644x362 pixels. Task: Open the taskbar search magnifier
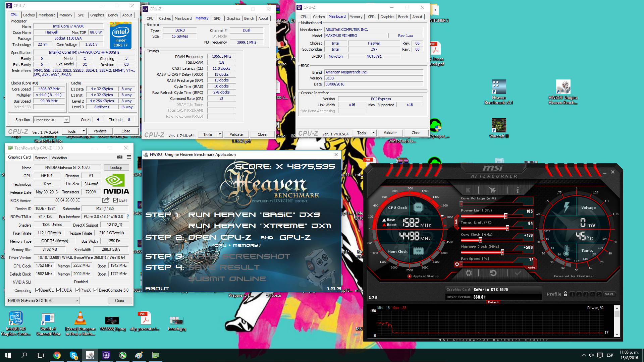point(24,355)
